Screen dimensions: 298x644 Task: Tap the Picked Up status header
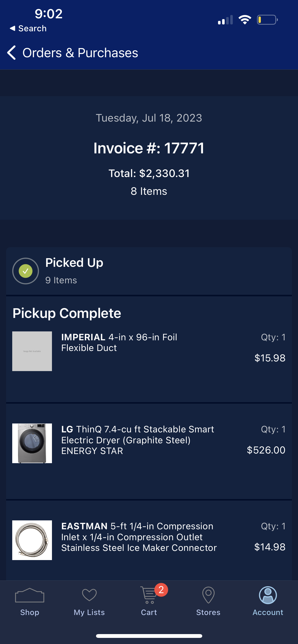[x=74, y=263]
